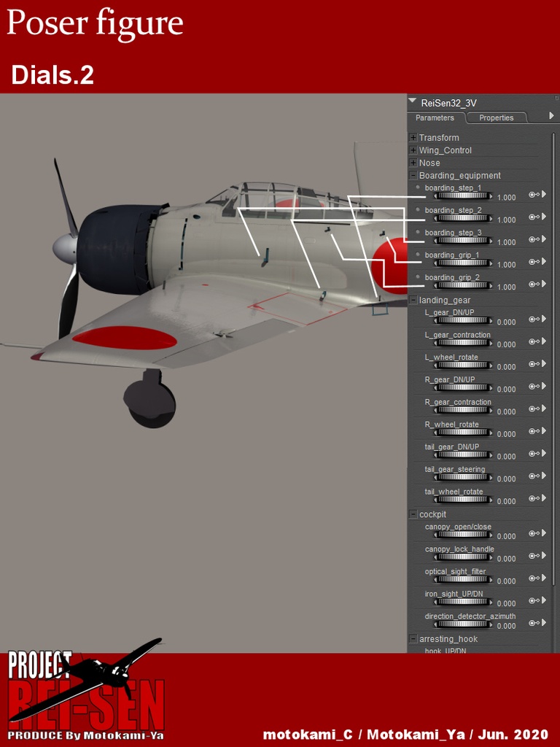Screen dimensions: 560x747
Task: Click the L_gear_DN/UP dial slider
Action: coord(462,321)
